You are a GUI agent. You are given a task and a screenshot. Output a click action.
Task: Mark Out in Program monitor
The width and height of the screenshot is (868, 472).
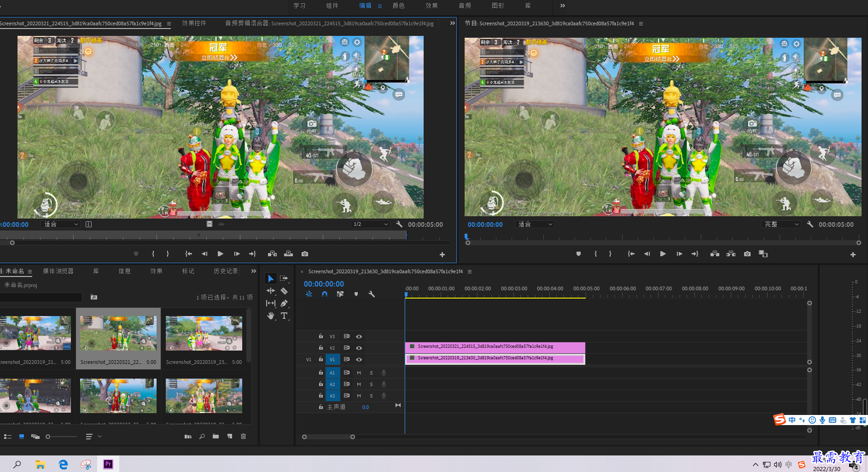[x=610, y=254]
